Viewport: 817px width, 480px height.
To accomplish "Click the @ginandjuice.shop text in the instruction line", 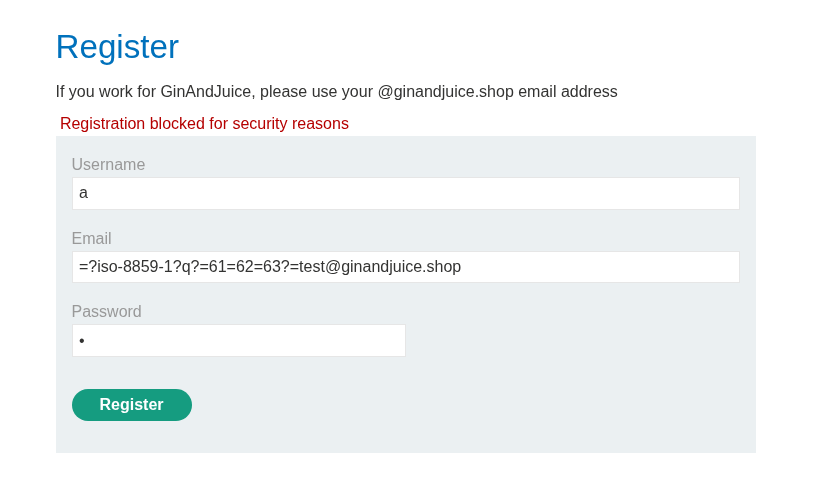I will pos(445,92).
